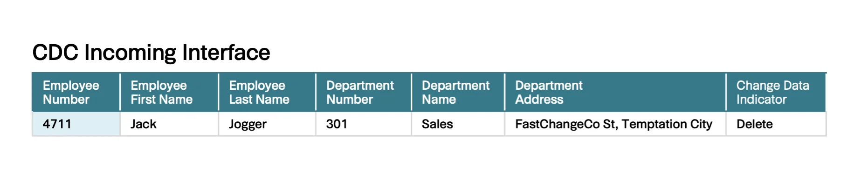
Task: Click 'Temptation City' in the address cell
Action: point(667,124)
